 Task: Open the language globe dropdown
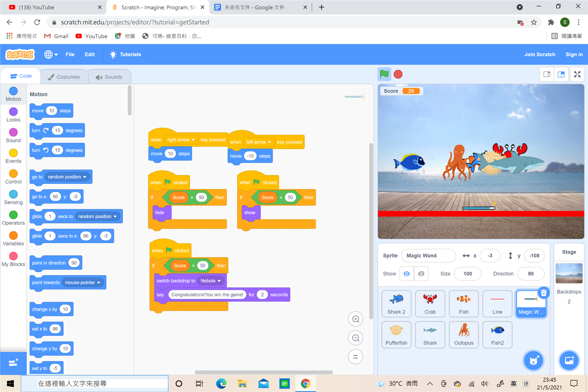click(51, 54)
